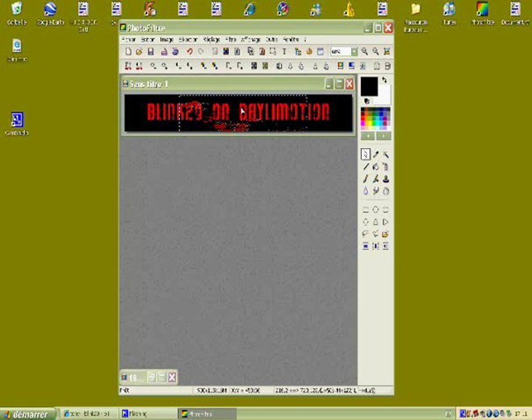This screenshot has width=532, height=420.
Task: Select the Selection arrow tool
Action: click(365, 155)
